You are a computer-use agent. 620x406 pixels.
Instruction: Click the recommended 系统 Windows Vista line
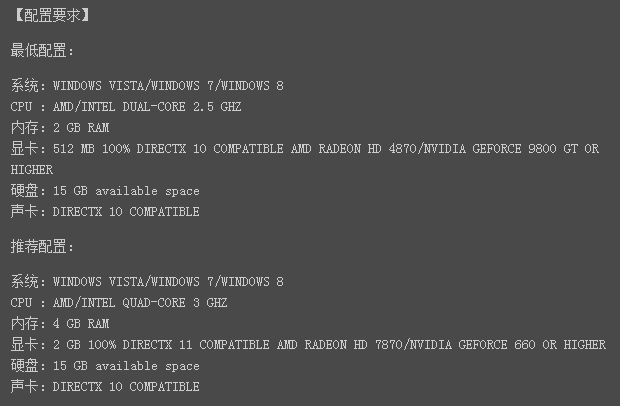pos(147,282)
